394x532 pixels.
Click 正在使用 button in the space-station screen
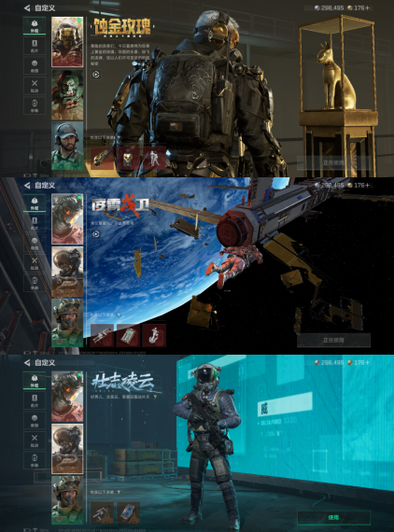pos(333,340)
